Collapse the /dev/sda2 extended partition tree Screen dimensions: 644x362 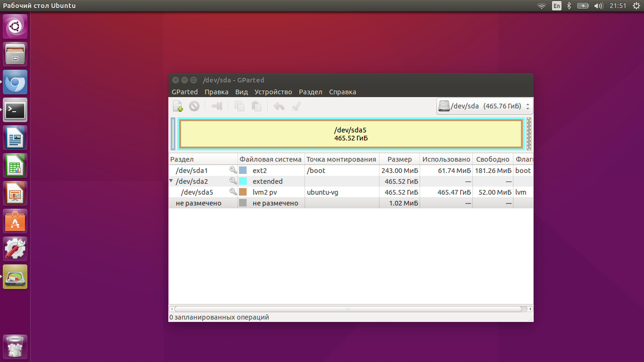(171, 181)
